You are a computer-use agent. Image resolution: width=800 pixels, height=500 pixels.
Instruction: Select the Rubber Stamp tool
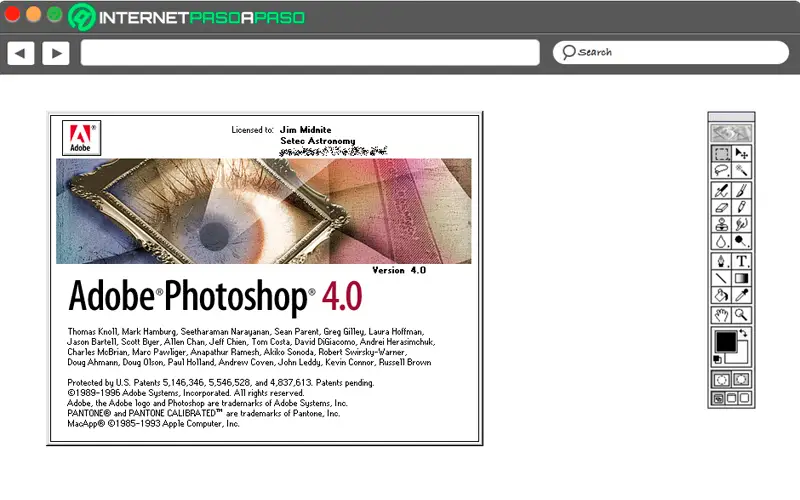coord(721,224)
